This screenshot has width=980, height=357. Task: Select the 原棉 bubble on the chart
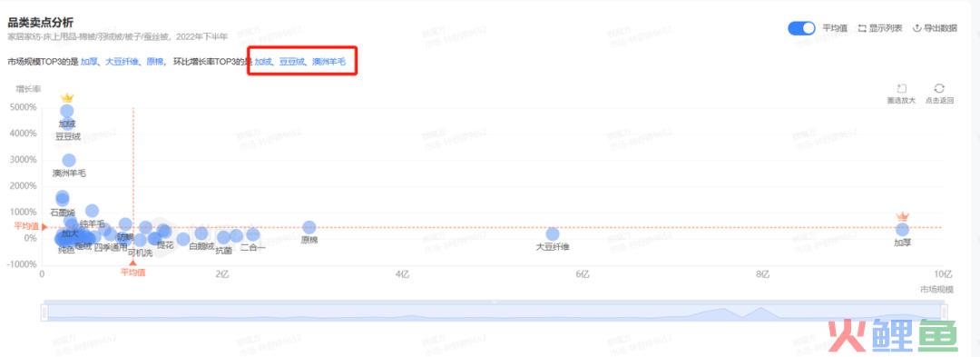pos(309,228)
